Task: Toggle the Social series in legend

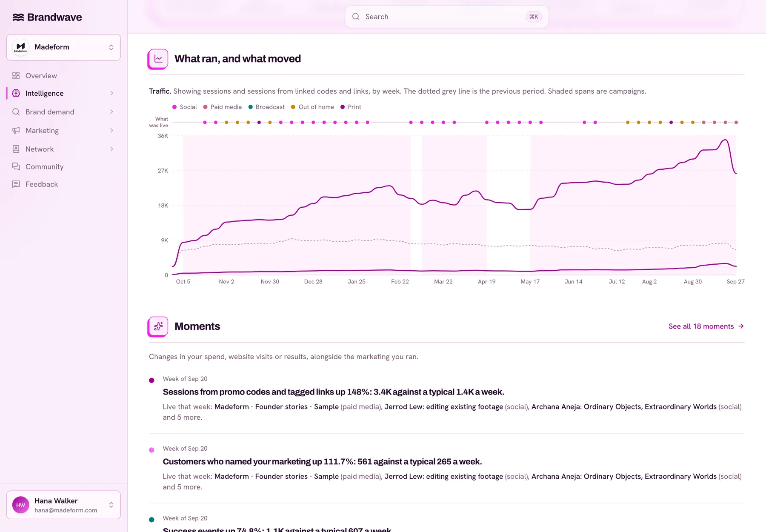Action: [x=185, y=107]
